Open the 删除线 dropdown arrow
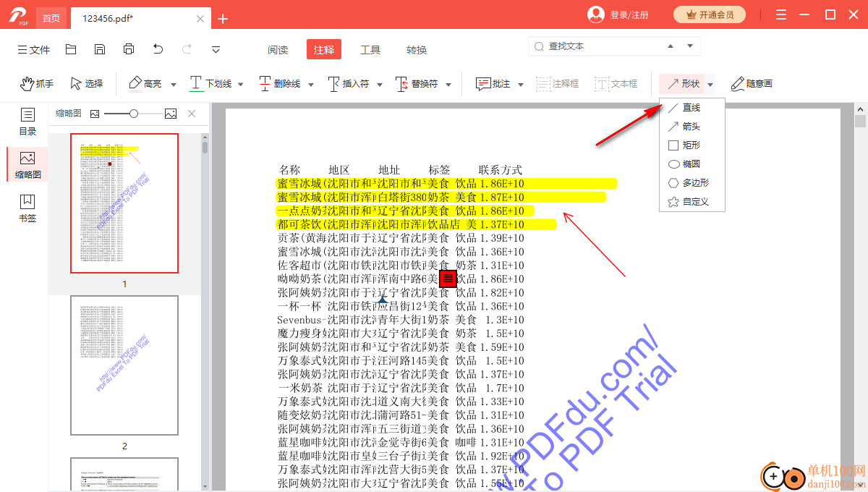The image size is (868, 492). (x=311, y=85)
